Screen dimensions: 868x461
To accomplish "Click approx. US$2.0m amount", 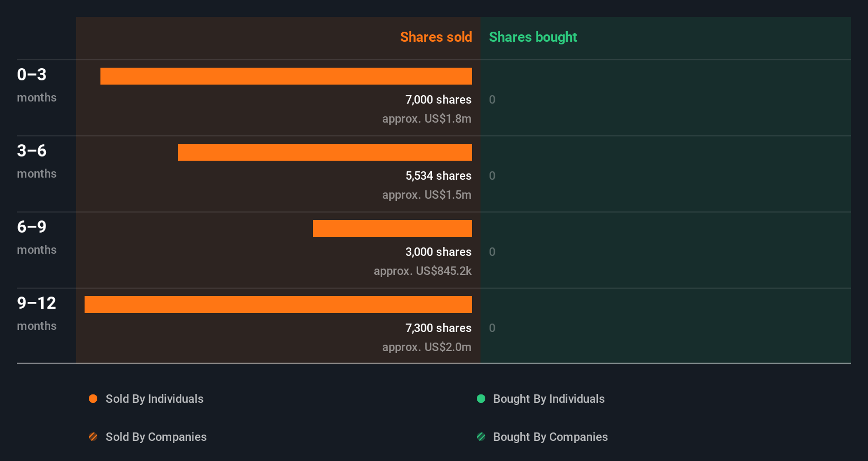I will [427, 347].
